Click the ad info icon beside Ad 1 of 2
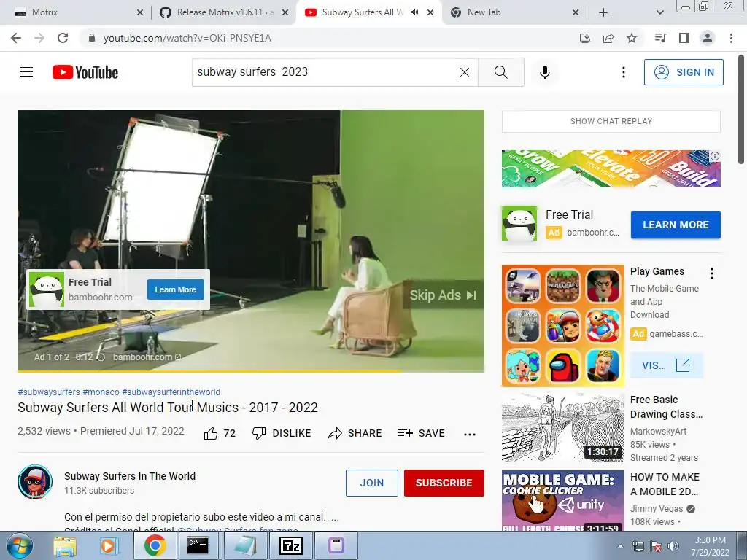The width and height of the screenshot is (747, 560). tap(101, 357)
